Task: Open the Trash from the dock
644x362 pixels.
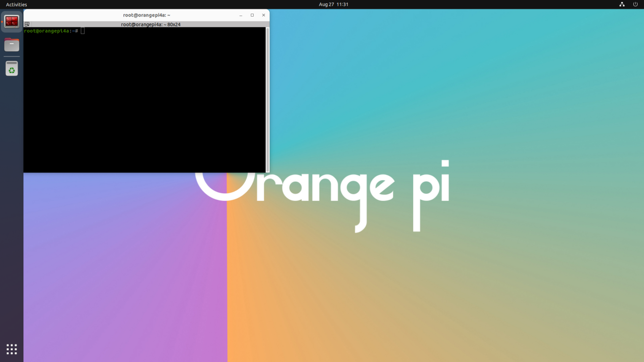Action: point(12,69)
